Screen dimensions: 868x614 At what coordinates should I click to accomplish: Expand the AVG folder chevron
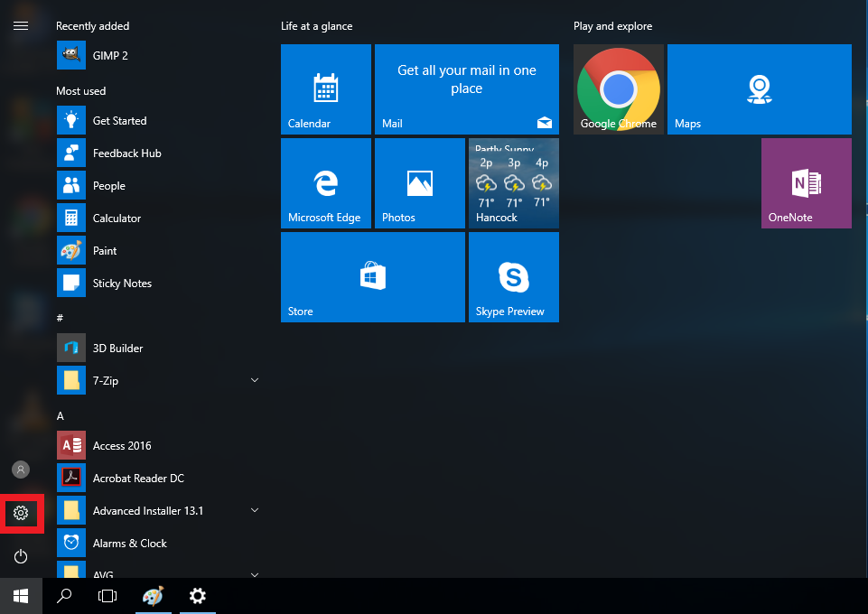click(x=255, y=574)
